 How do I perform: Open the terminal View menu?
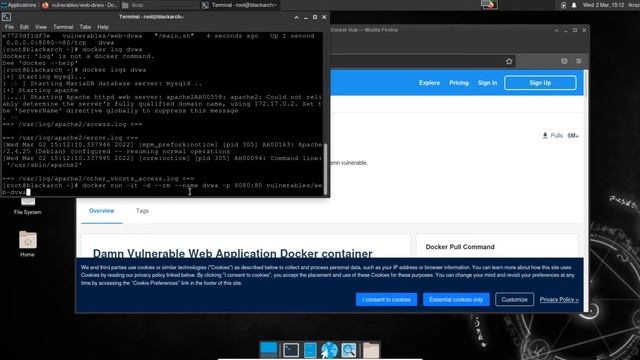pyautogui.click(x=40, y=27)
